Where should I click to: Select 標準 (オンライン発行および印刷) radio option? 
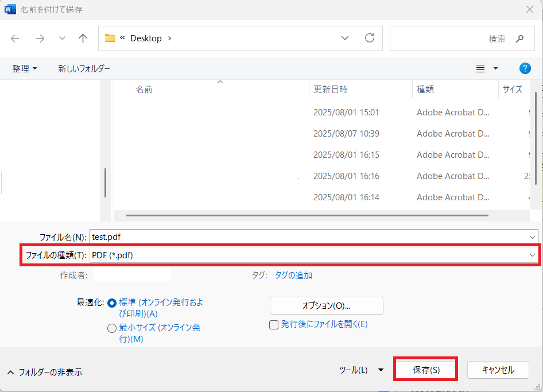111,303
